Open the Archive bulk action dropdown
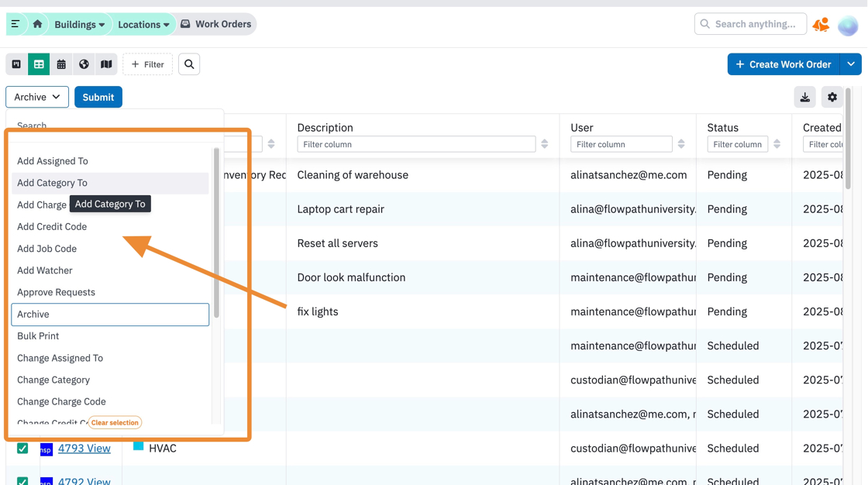Image resolution: width=868 pixels, height=485 pixels. pyautogui.click(x=37, y=97)
